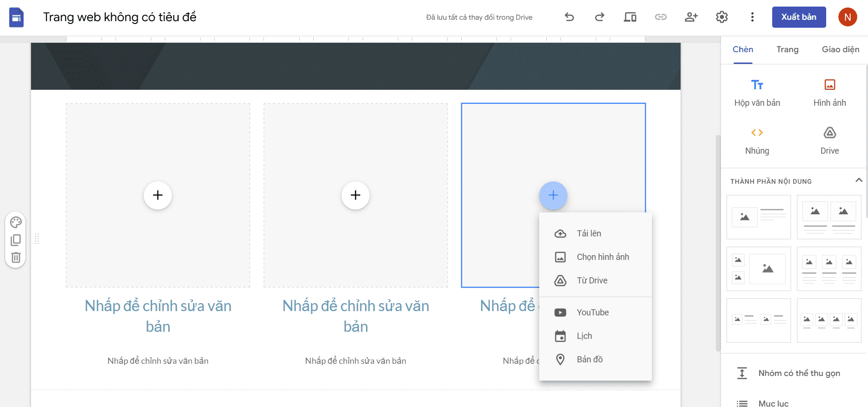
Task: Grab the section drag handle dots
Action: [x=37, y=239]
